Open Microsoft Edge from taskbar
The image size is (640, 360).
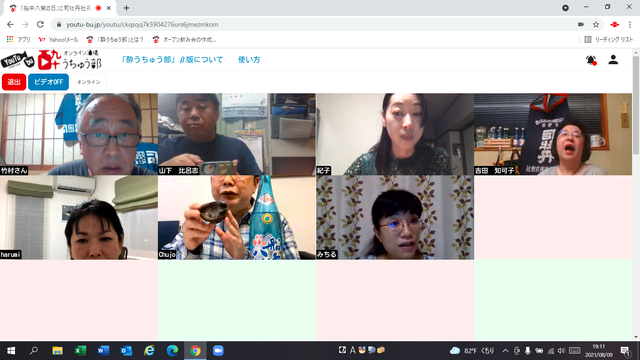[172, 351]
